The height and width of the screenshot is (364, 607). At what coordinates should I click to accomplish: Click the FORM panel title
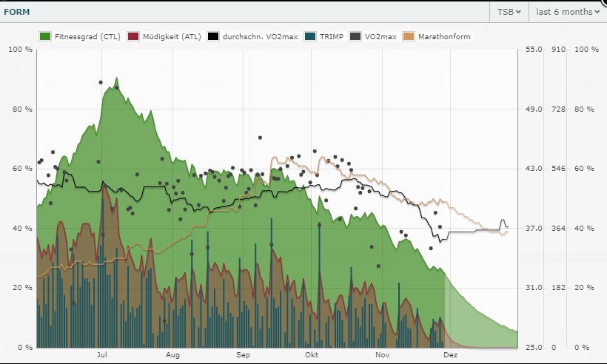click(x=18, y=11)
